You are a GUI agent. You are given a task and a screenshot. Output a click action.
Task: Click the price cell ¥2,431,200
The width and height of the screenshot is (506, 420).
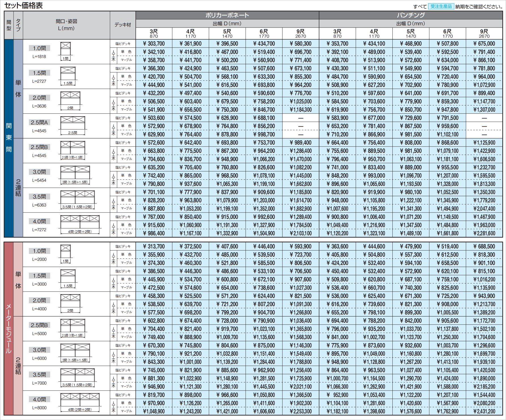(x=484, y=411)
